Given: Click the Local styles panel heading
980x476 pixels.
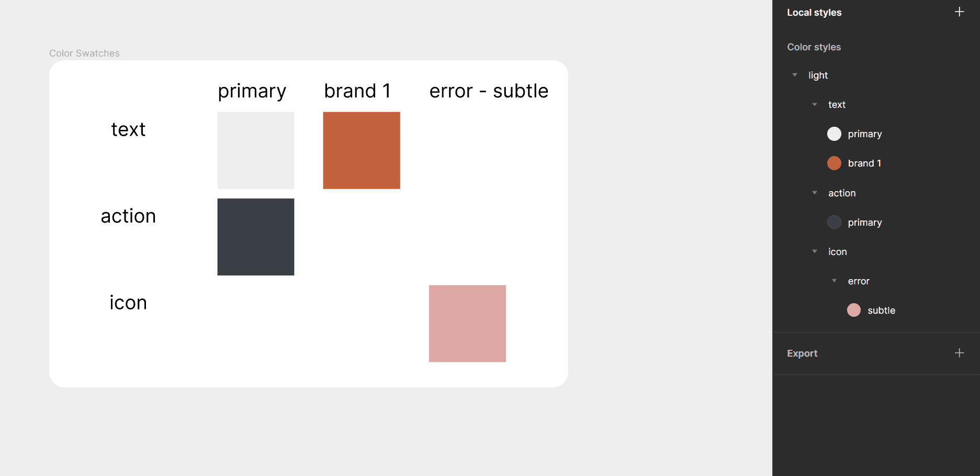Looking at the screenshot, I should pyautogui.click(x=814, y=13).
